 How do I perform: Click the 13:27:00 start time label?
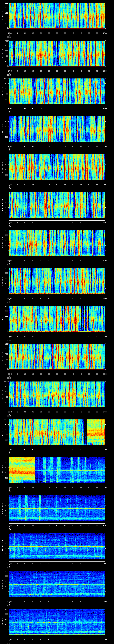[x=9, y=450]
